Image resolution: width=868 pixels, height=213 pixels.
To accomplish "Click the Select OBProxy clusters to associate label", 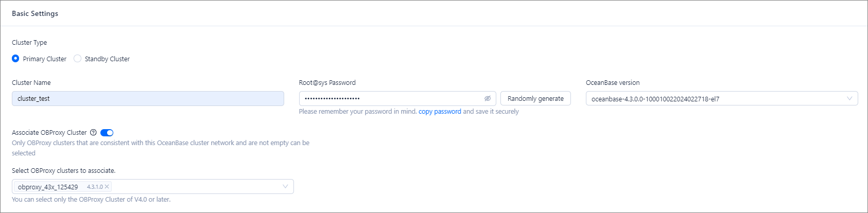I will point(64,171).
